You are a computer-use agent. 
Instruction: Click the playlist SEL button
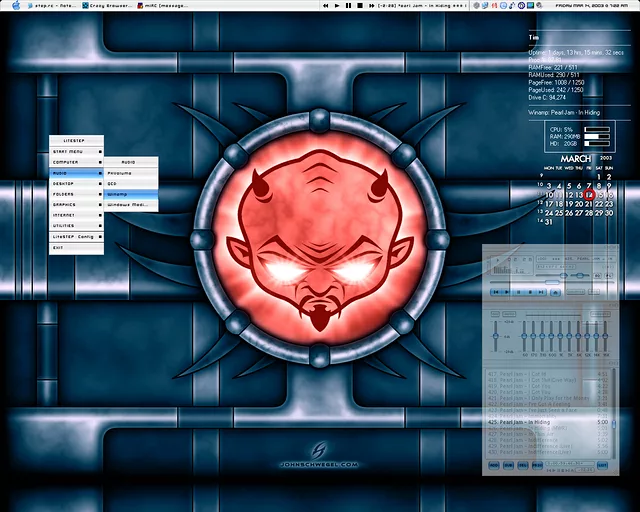point(522,465)
